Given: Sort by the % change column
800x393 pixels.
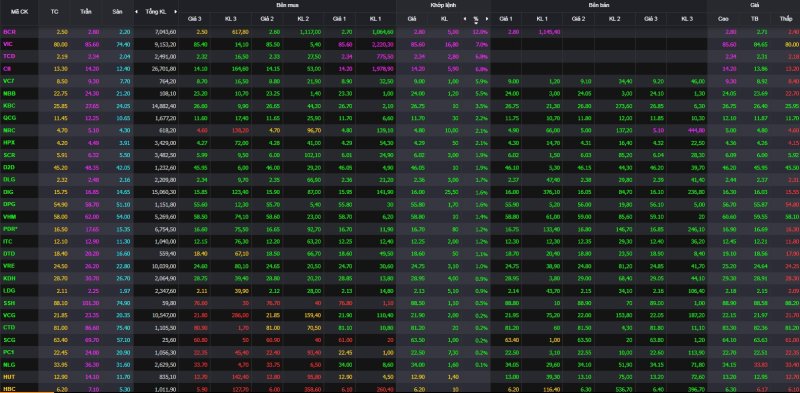Looking at the screenshot, I should click(476, 19).
